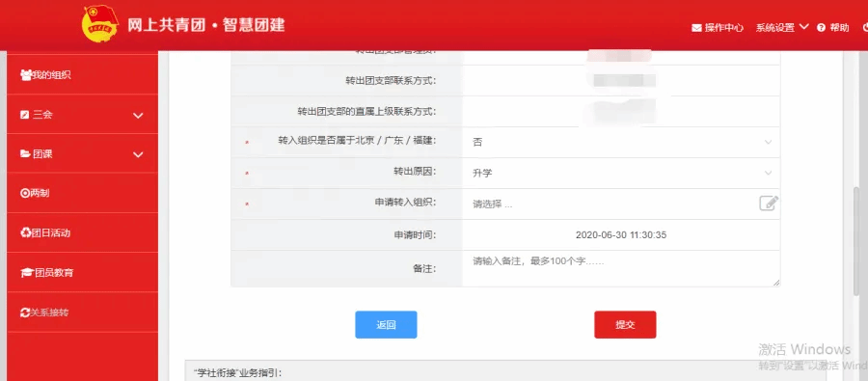868x381 pixels.
Task: Click the 网上共青团·智慧团建 site title
Action: tap(206, 25)
